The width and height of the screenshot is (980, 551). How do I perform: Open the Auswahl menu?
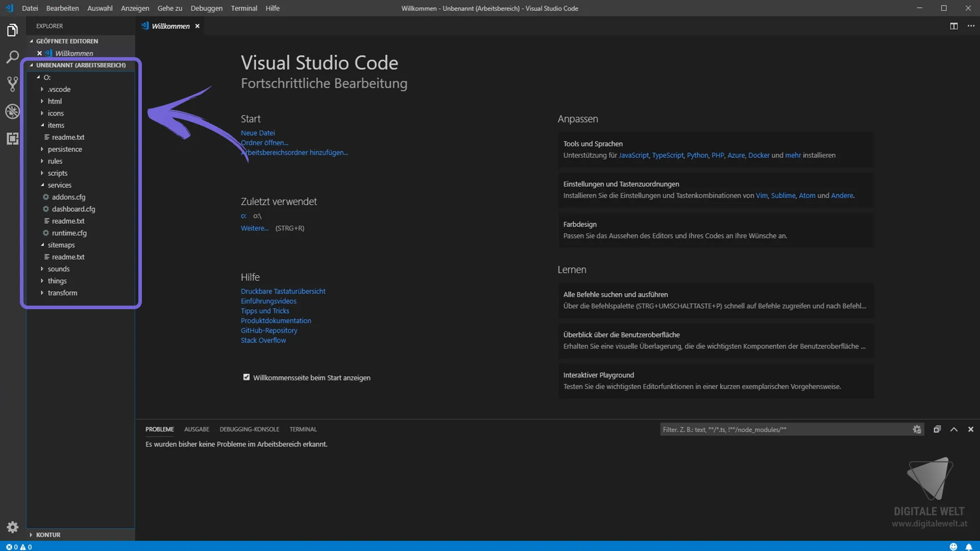[100, 8]
